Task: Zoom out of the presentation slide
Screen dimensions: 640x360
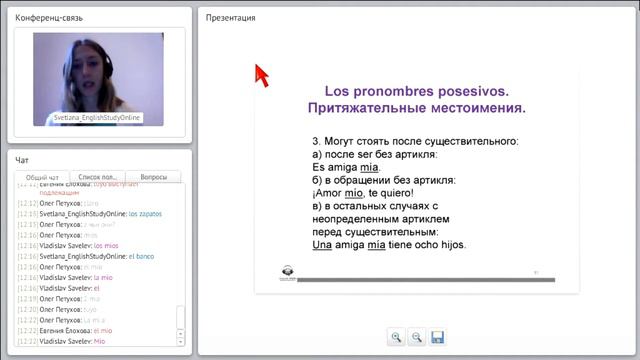Action: click(x=416, y=337)
